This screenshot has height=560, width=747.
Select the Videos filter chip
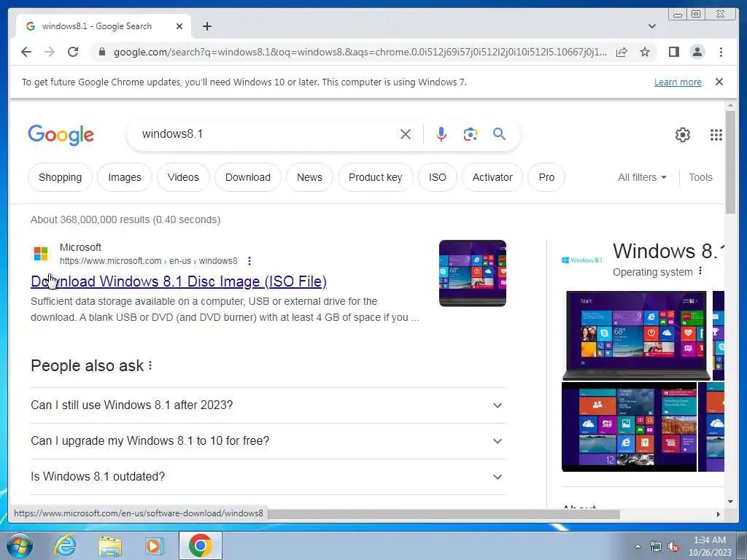[183, 177]
